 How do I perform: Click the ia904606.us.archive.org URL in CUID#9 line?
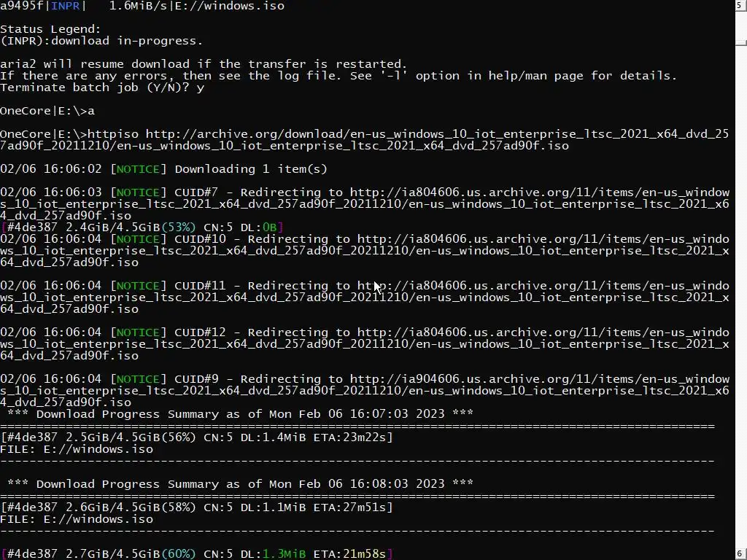(x=365, y=391)
